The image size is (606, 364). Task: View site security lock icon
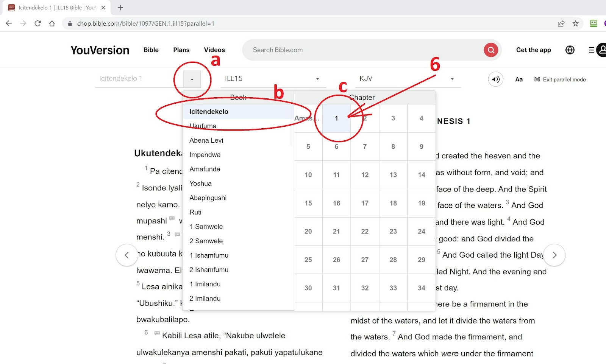coord(70,23)
